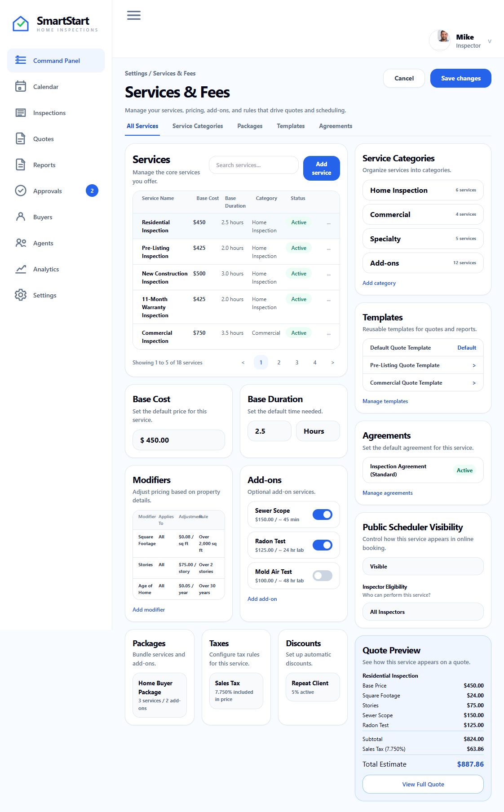Select the Specialty category with 5 services
Viewport: 504px width, 812px height.
click(423, 239)
